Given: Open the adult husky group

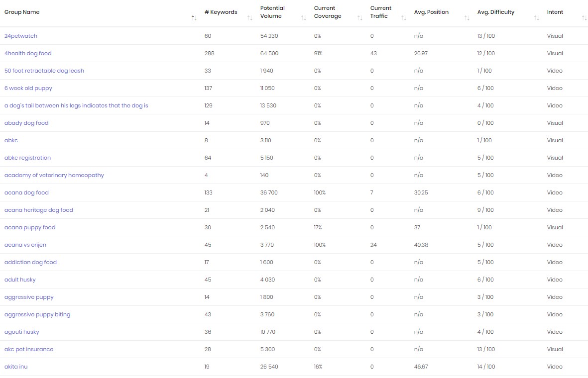Looking at the screenshot, I should tap(20, 280).
